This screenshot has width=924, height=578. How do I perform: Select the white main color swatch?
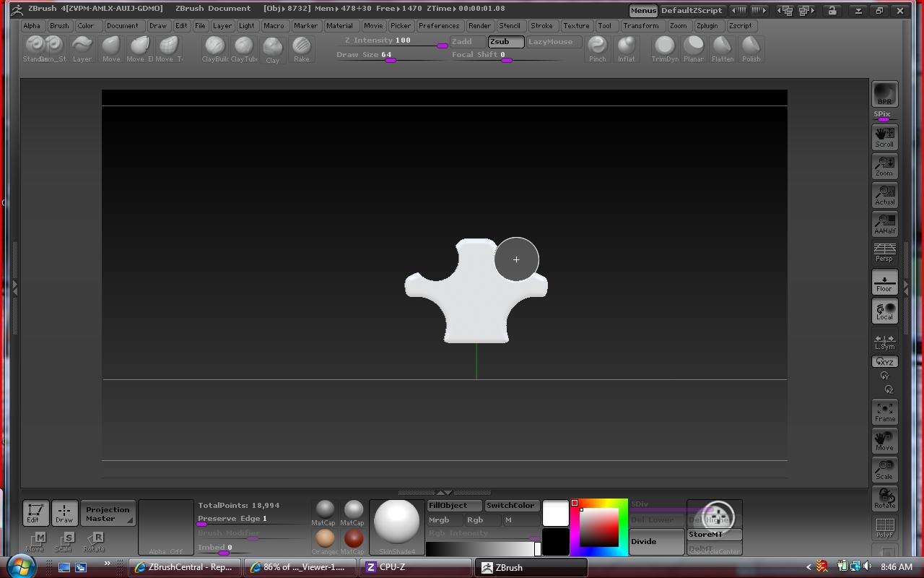coord(556,513)
